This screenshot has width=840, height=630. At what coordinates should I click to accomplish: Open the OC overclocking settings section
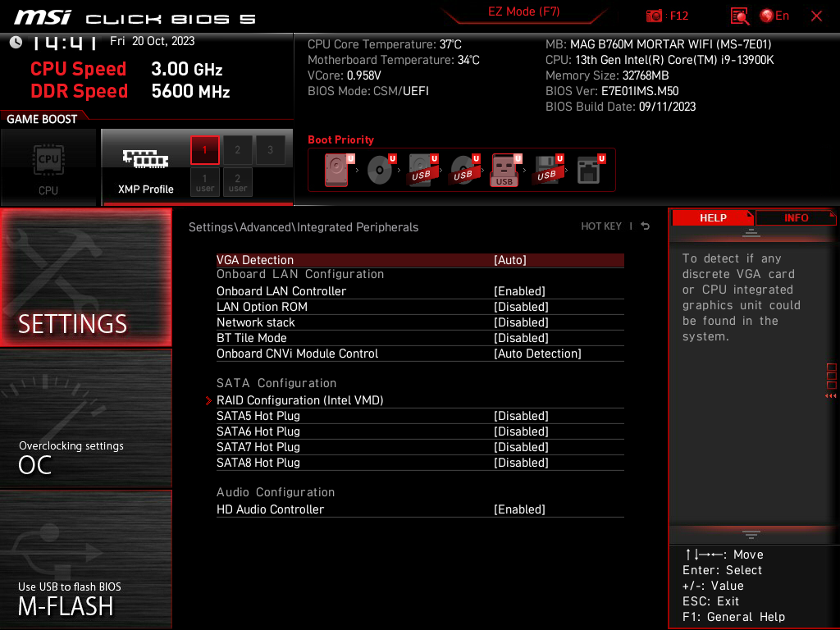(x=85, y=418)
